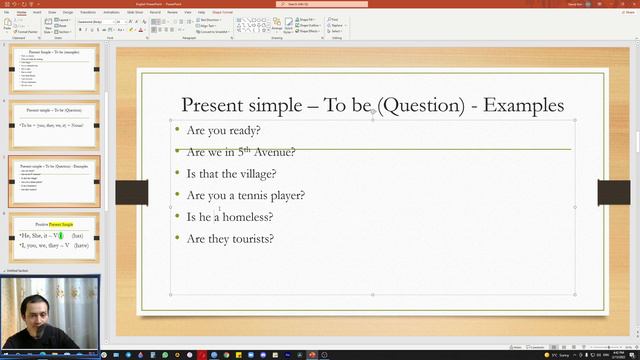This screenshot has height=360, width=640.
Task: Click the Share button
Action: [x=629, y=12]
